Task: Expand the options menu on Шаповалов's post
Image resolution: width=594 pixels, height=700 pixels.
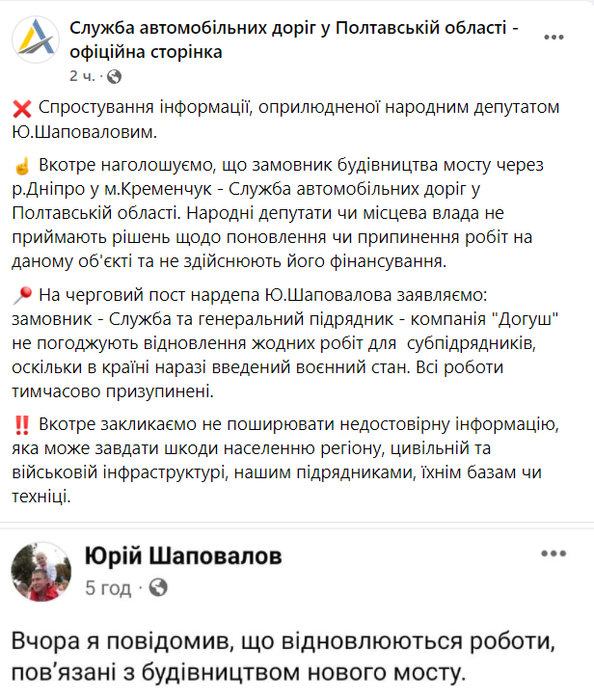Action: (x=553, y=554)
